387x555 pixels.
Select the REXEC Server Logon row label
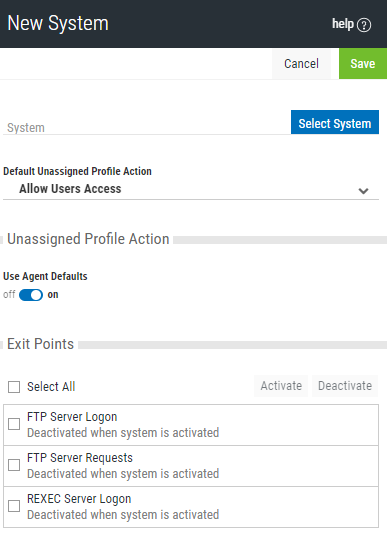coord(79,499)
